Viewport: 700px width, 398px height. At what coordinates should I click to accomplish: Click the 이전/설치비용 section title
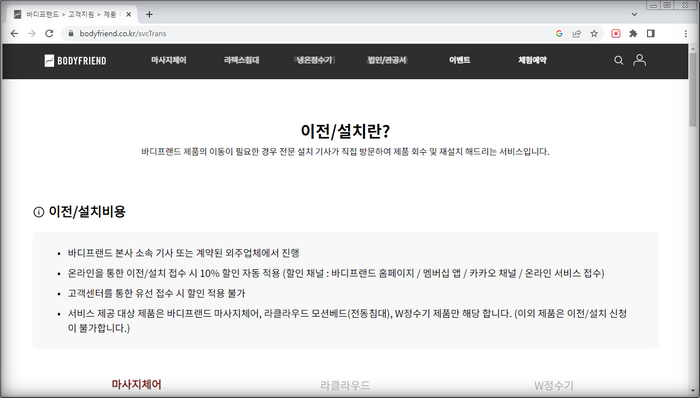(87, 211)
